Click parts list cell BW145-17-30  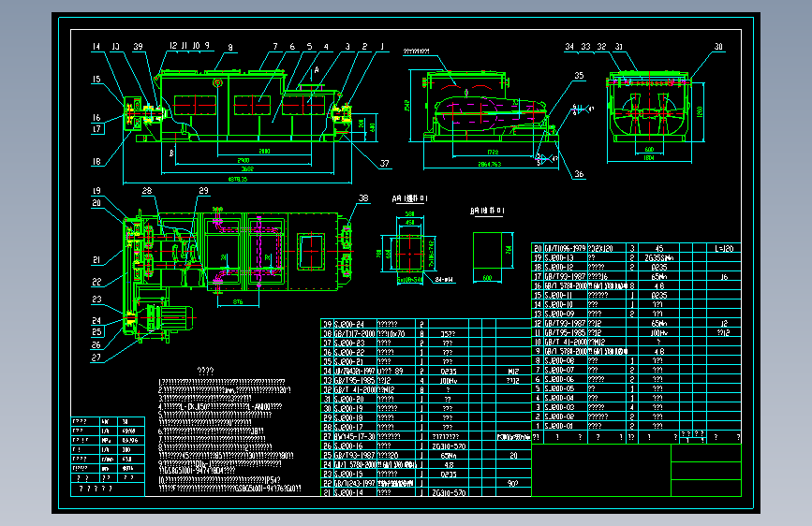pyautogui.click(x=355, y=436)
